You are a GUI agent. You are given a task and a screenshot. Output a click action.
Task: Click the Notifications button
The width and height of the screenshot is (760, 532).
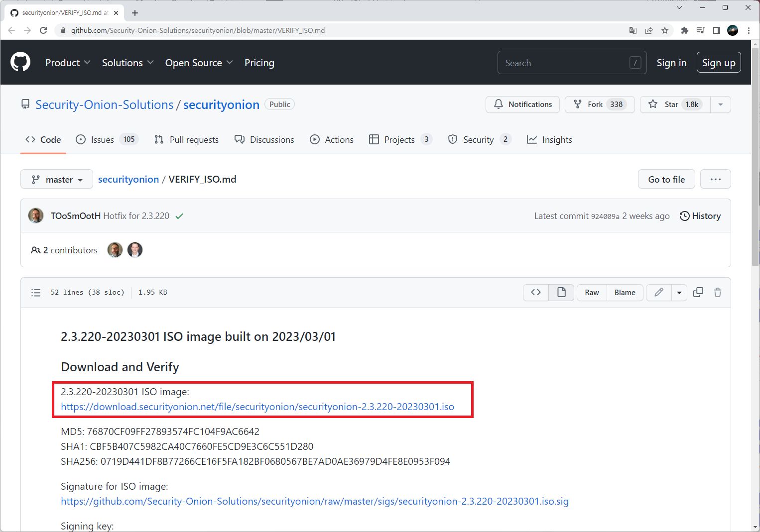tap(522, 105)
